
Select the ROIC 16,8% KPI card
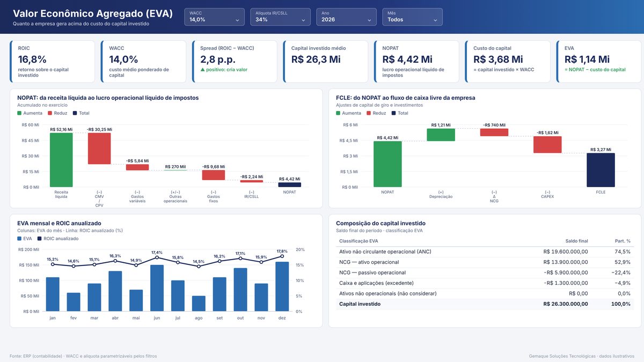pyautogui.click(x=53, y=62)
